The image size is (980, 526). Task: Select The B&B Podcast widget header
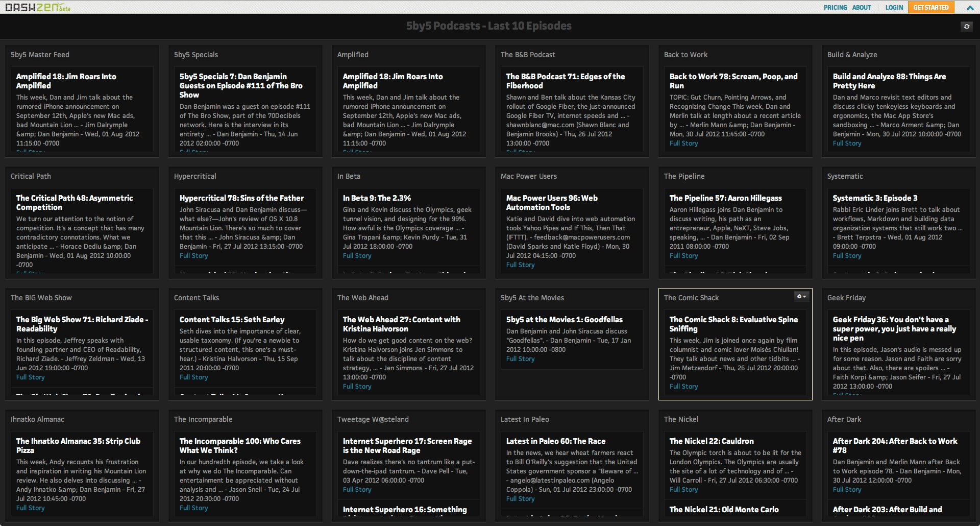tap(528, 55)
